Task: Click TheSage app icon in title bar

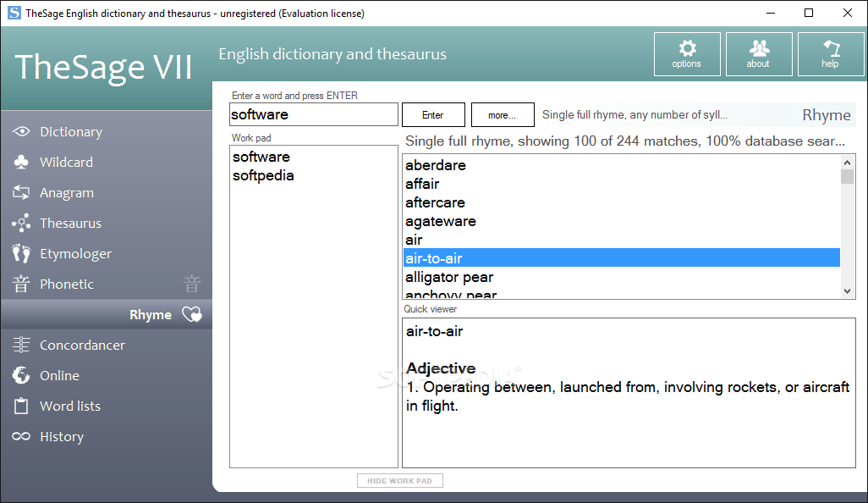Action: pos(14,13)
